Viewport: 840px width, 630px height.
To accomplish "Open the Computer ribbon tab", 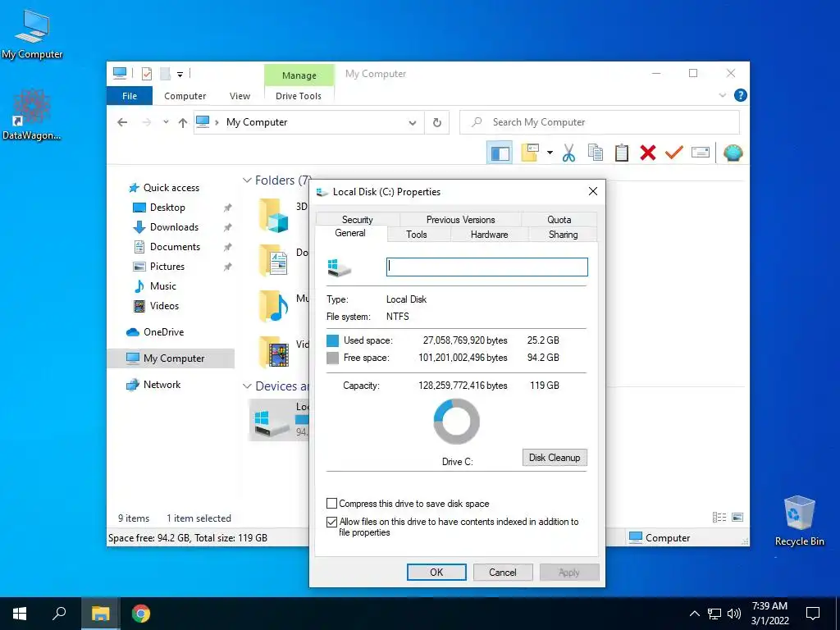I will 185,96.
